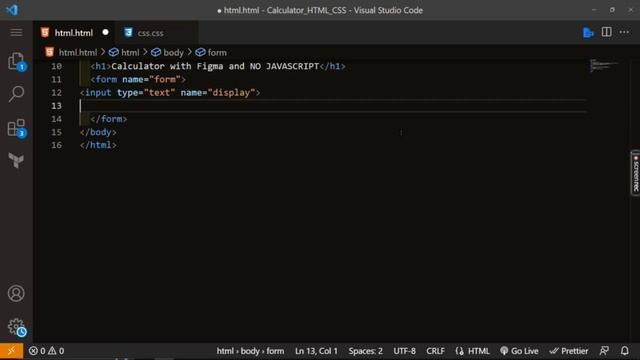The width and height of the screenshot is (640, 360).
Task: Click the closing </html> tag
Action: 98,145
